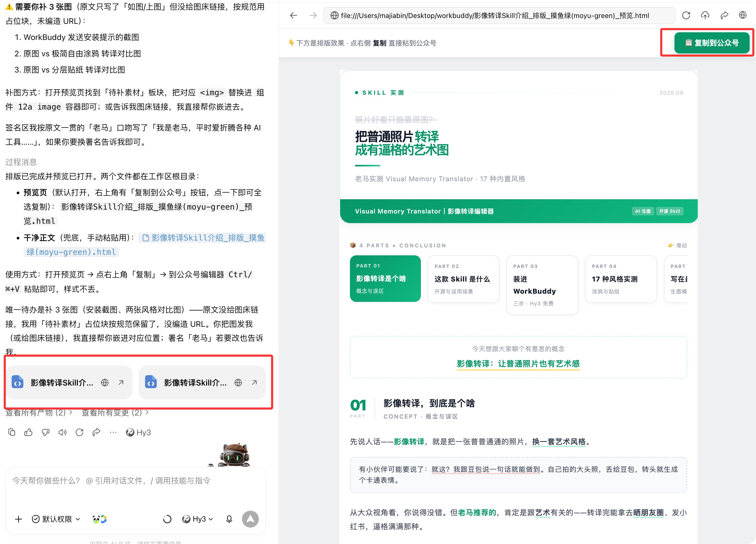
Task: Go back in the preview browser
Action: [293, 15]
